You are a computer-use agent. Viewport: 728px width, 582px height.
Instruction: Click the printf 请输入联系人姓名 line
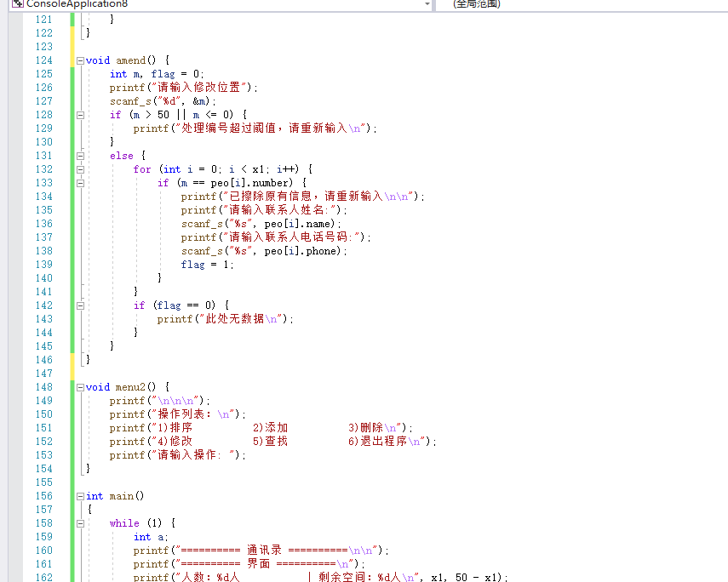(264, 210)
